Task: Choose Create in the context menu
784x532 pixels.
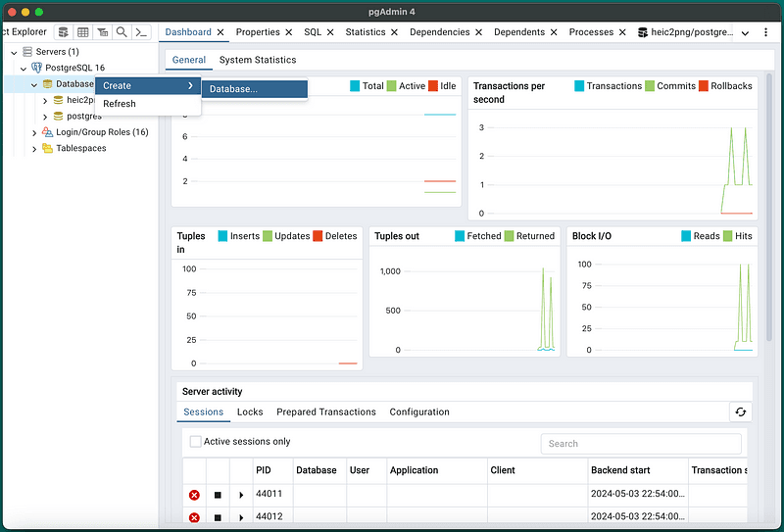Action: point(148,85)
